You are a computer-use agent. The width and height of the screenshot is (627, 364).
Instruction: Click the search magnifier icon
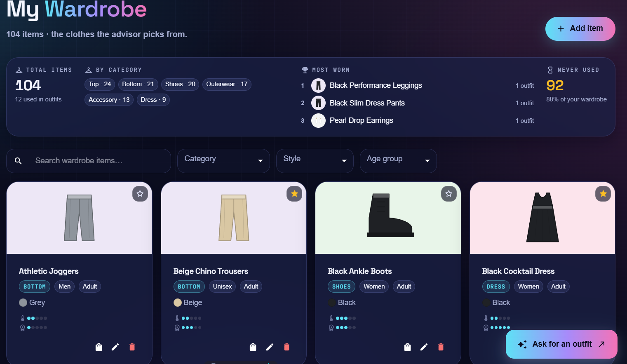(x=18, y=161)
